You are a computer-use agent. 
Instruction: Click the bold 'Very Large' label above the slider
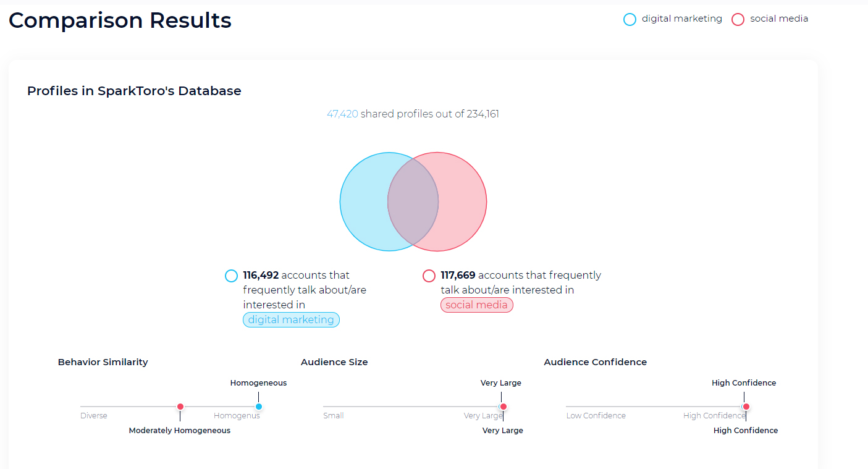click(x=501, y=383)
